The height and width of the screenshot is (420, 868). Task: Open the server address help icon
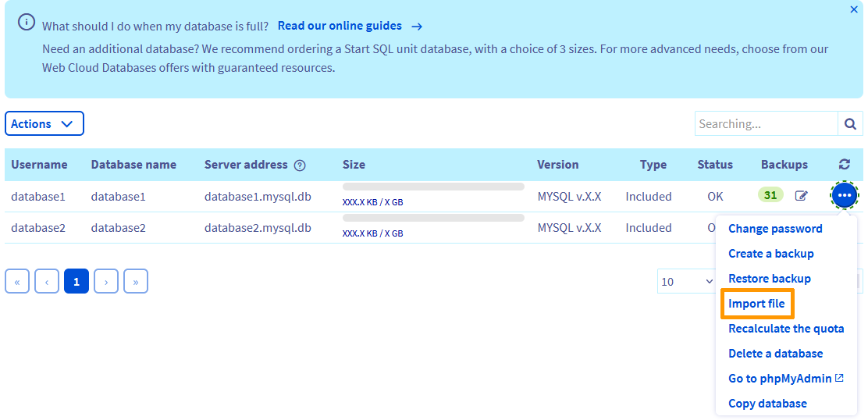300,166
